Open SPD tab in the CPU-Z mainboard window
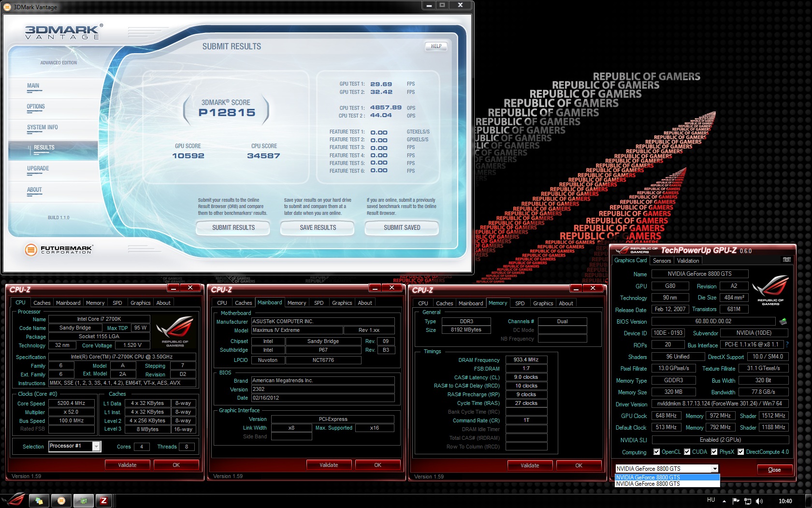The image size is (812, 508). point(319,303)
